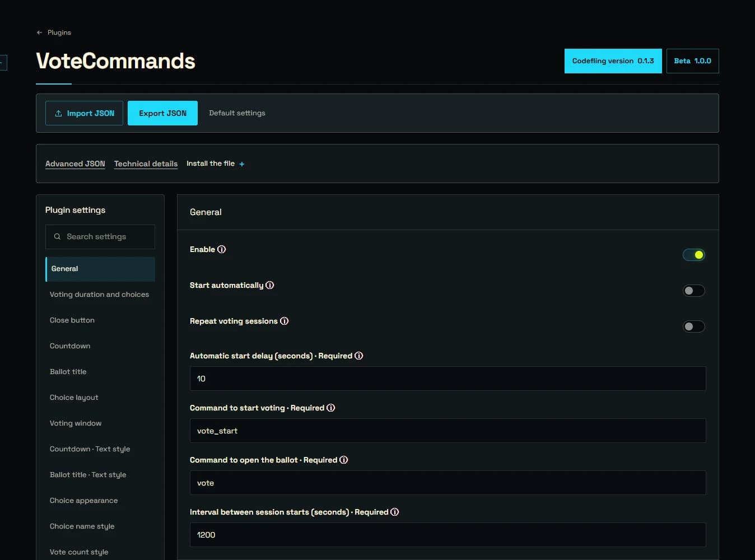The width and height of the screenshot is (755, 560).
Task: Click the back arrow next to Plugins
Action: coord(39,32)
